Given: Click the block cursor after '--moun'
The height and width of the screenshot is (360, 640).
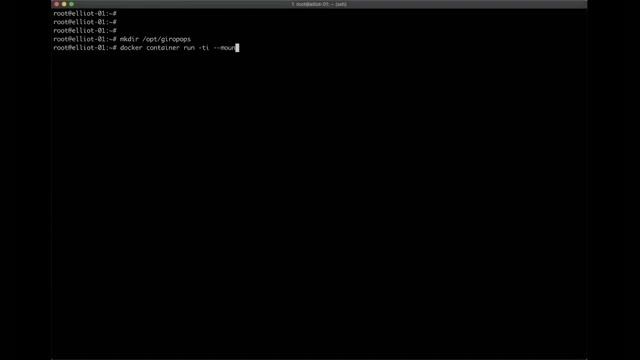Looking at the screenshot, I should 238,48.
